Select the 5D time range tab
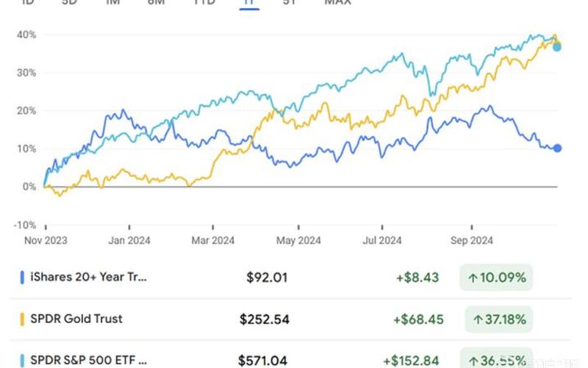Screen dimensions: 588x368 (69, 2)
